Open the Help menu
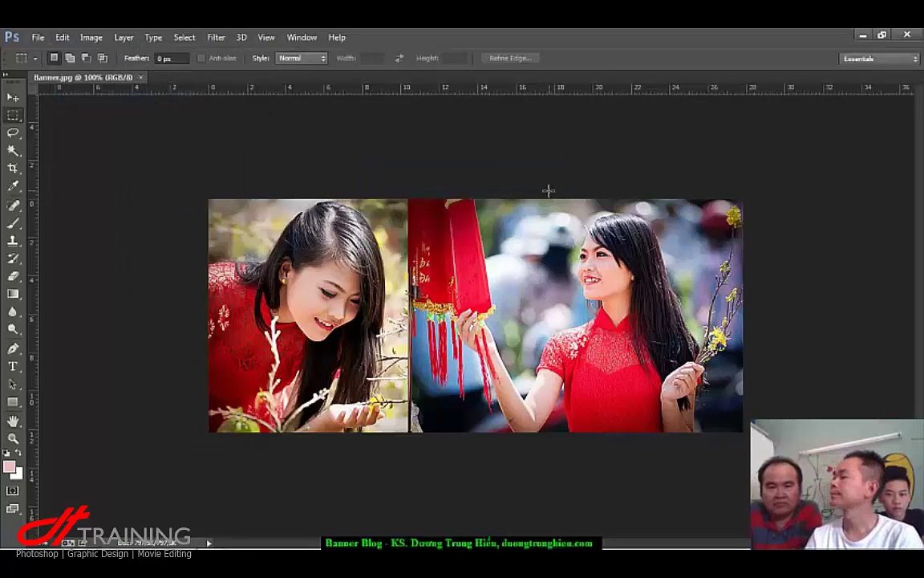The image size is (924, 578). coord(337,37)
